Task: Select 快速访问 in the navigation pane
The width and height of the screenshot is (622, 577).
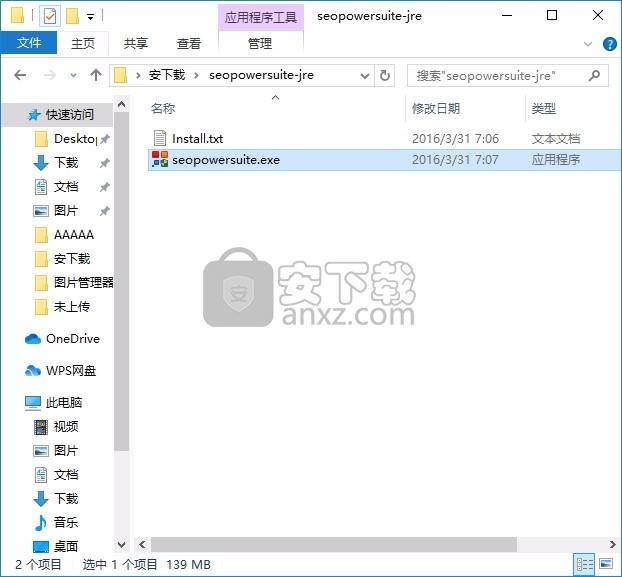Action: click(59, 115)
